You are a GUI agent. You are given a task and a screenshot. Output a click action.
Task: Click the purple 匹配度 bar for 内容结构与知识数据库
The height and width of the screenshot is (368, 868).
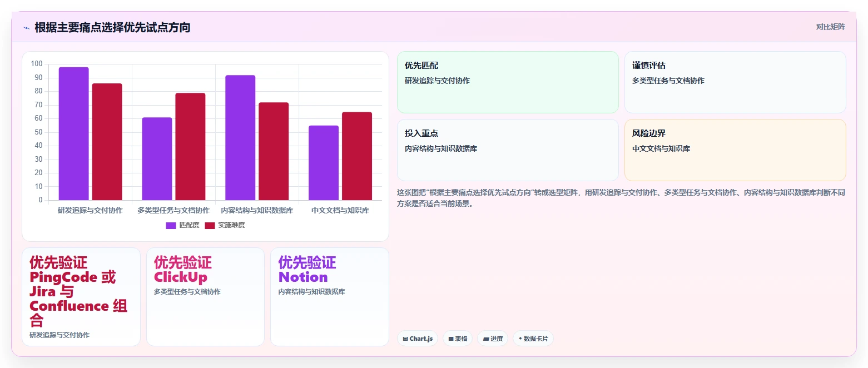[240, 138]
